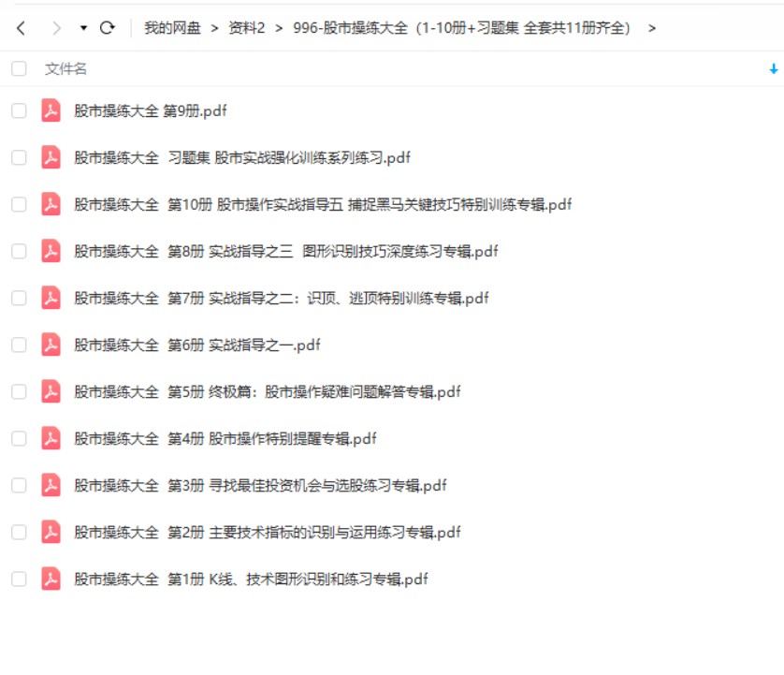Select file name 第5册 终极篇 疑难问题解答专辑.pdf
The height and width of the screenshot is (675, 784).
point(268,391)
